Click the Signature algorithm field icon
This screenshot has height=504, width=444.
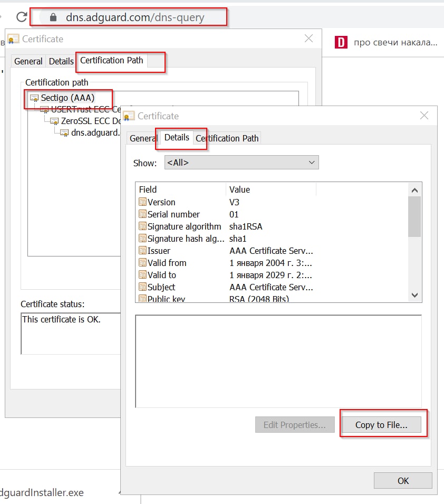pyautogui.click(x=142, y=226)
